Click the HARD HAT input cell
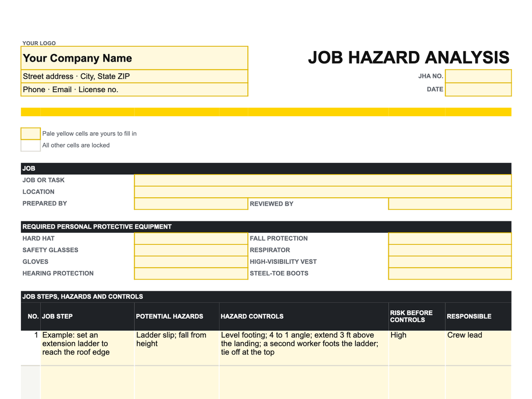This screenshot has width=532, height=399. [191, 239]
